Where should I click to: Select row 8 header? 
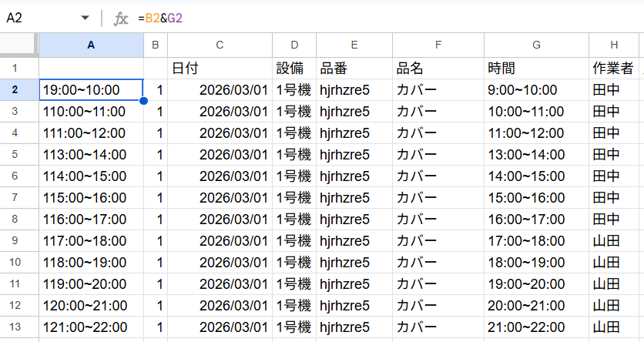[19, 220]
